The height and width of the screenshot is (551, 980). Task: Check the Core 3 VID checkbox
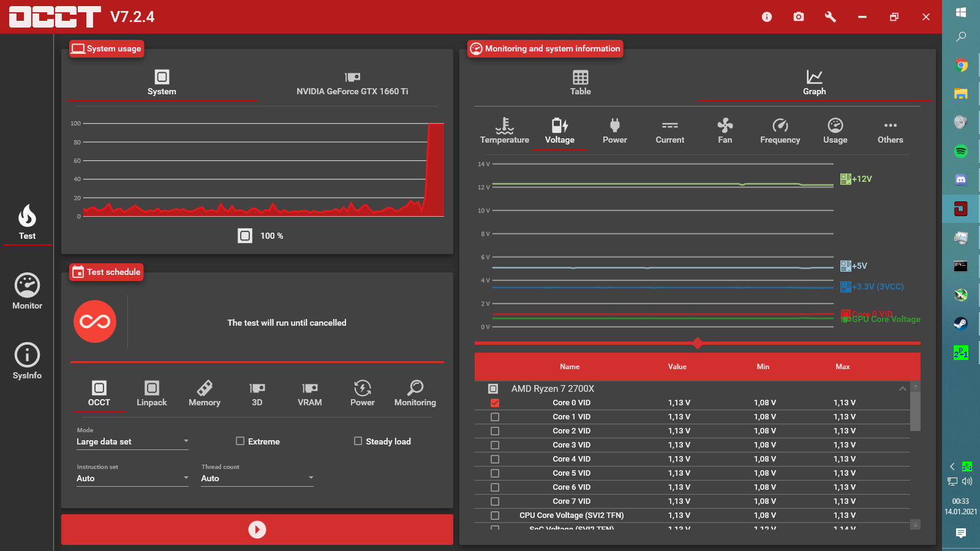tap(495, 445)
